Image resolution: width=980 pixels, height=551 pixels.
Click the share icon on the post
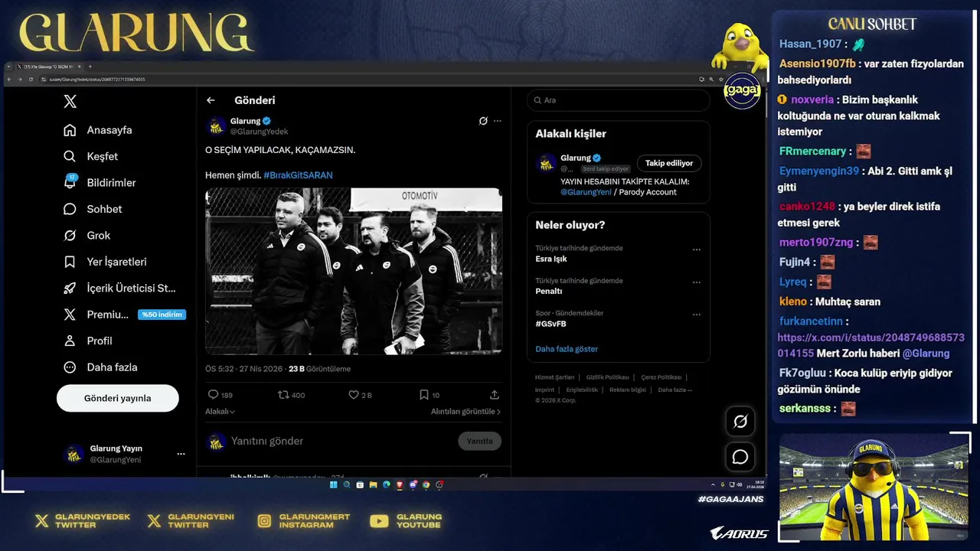[495, 395]
